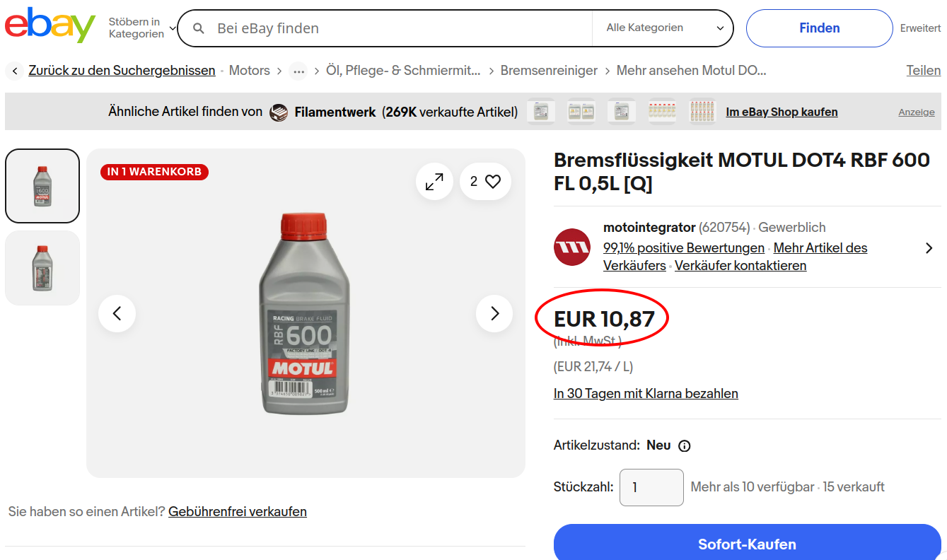Click the search magnifier icon
The image size is (947, 560).
(199, 28)
